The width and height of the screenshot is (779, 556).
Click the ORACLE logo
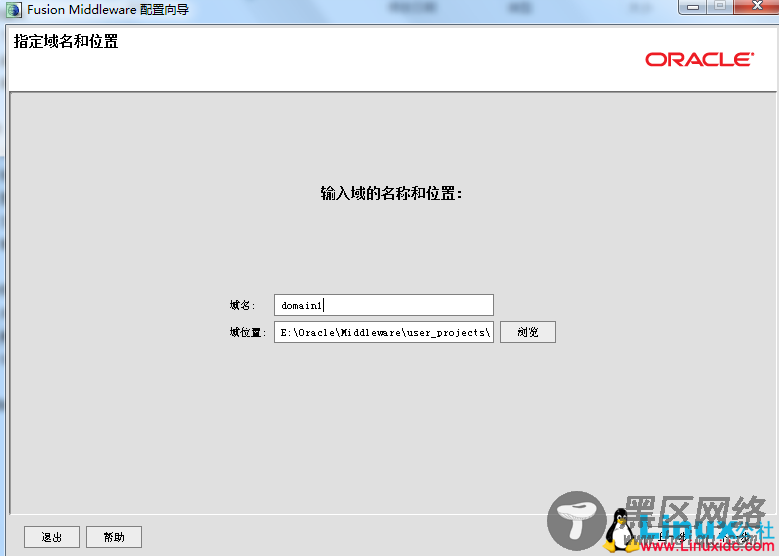(700, 60)
